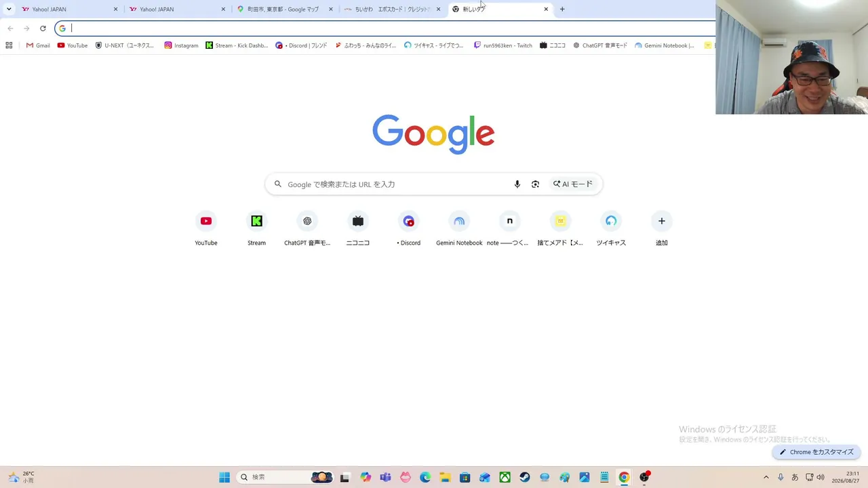Screen dimensions: 868x488
Task: Open a new tab with the plus button
Action: point(562,9)
